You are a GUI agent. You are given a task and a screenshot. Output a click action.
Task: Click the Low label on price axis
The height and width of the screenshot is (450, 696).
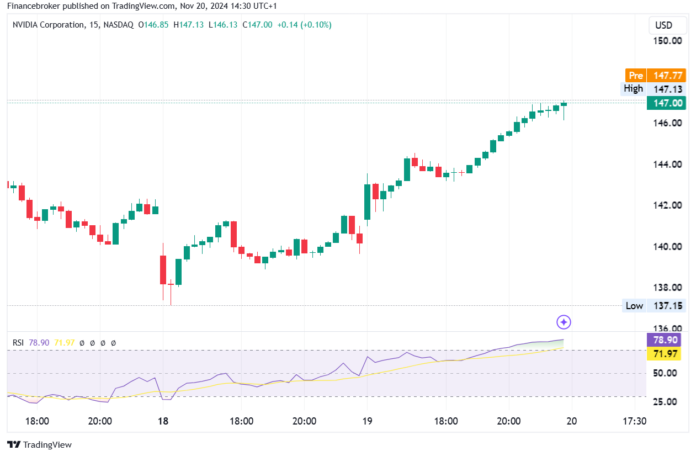point(634,305)
